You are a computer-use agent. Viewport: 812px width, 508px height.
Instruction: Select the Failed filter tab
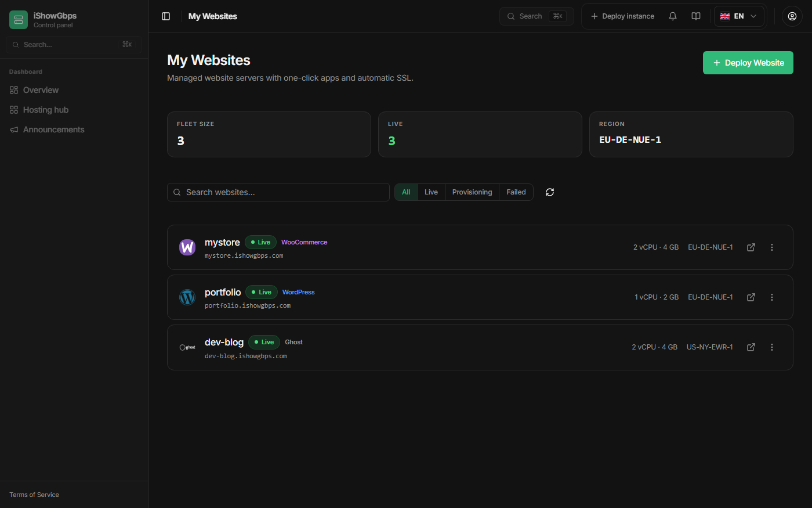[516, 192]
